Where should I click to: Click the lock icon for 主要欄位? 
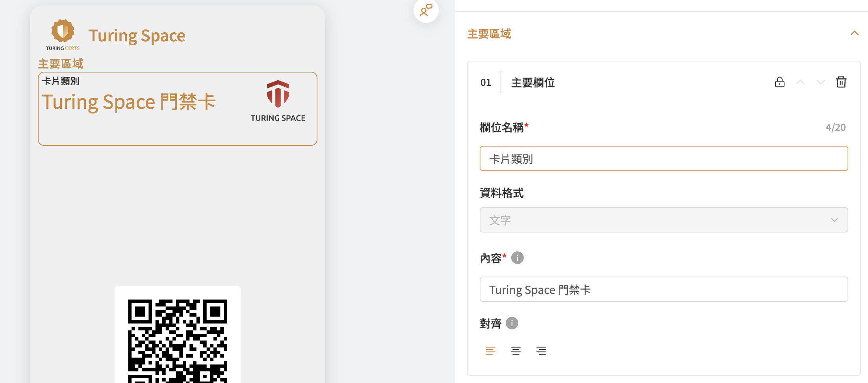pyautogui.click(x=779, y=82)
